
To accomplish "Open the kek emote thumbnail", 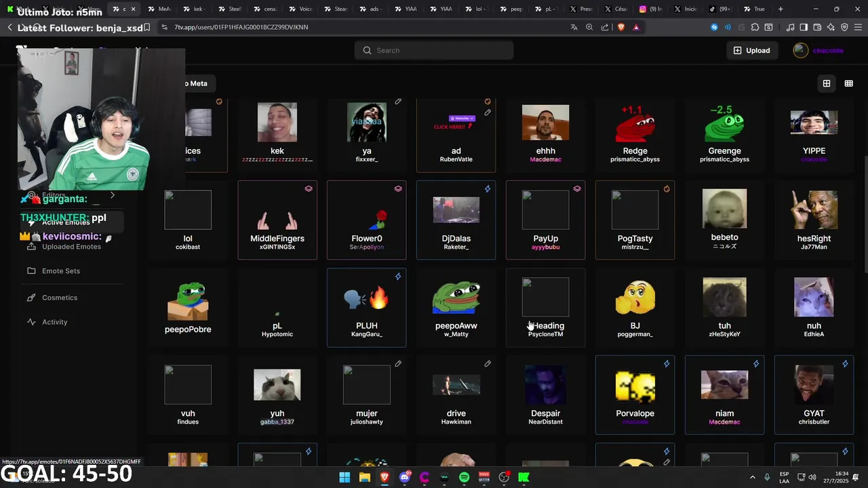I will [x=277, y=122].
